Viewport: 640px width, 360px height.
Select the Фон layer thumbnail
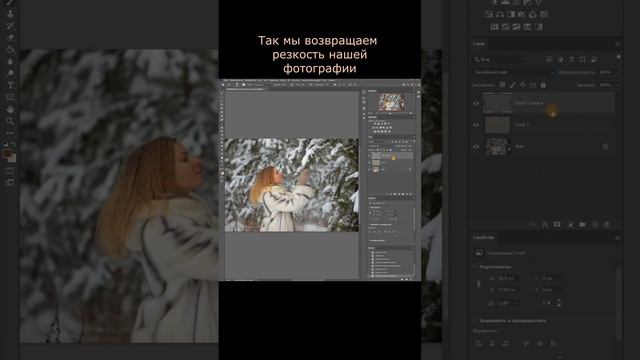point(498,147)
